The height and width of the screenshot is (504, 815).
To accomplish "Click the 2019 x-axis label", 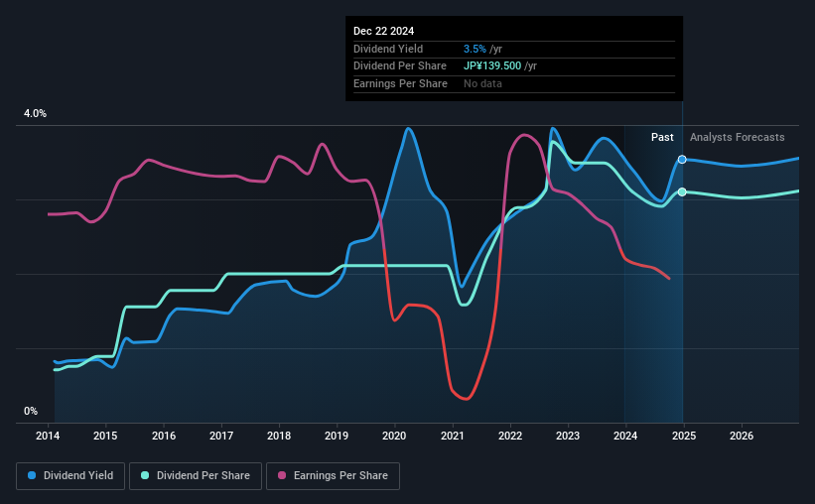I will coord(337,436).
